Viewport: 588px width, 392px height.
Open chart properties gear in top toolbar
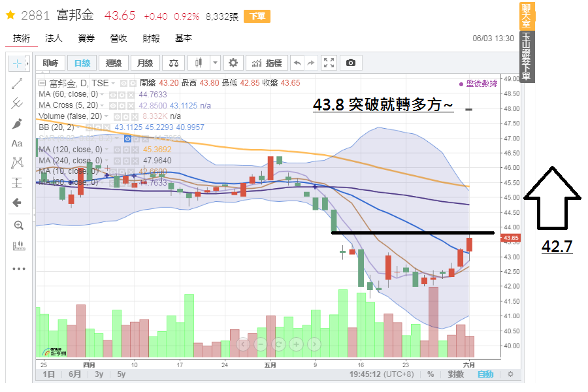(233, 63)
